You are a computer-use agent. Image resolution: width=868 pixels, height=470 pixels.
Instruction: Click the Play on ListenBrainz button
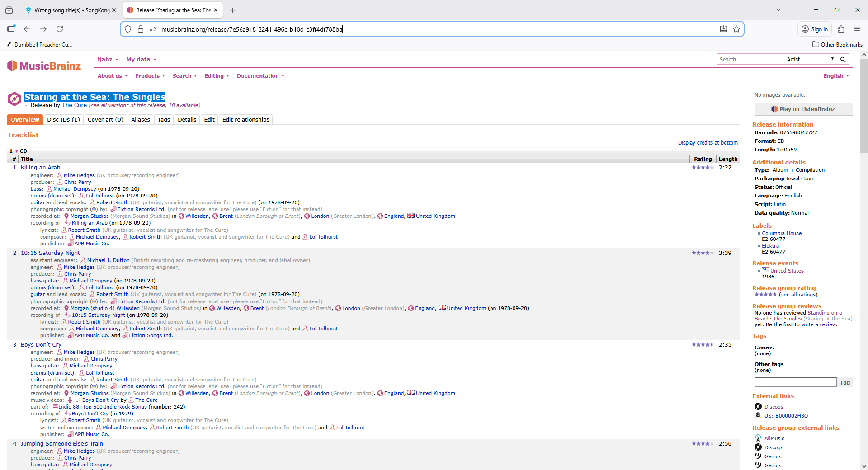pyautogui.click(x=803, y=109)
